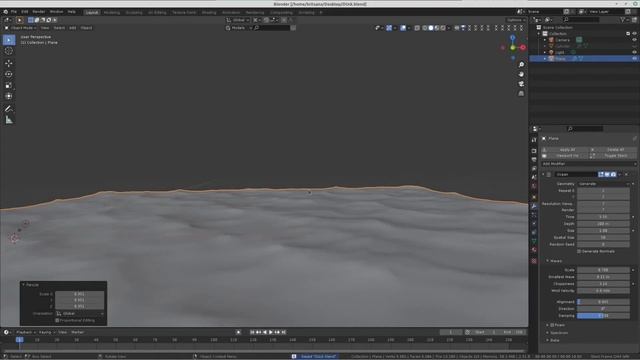Open the Render properties tab icon
The height and width of the screenshot is (360, 640).
click(x=534, y=151)
